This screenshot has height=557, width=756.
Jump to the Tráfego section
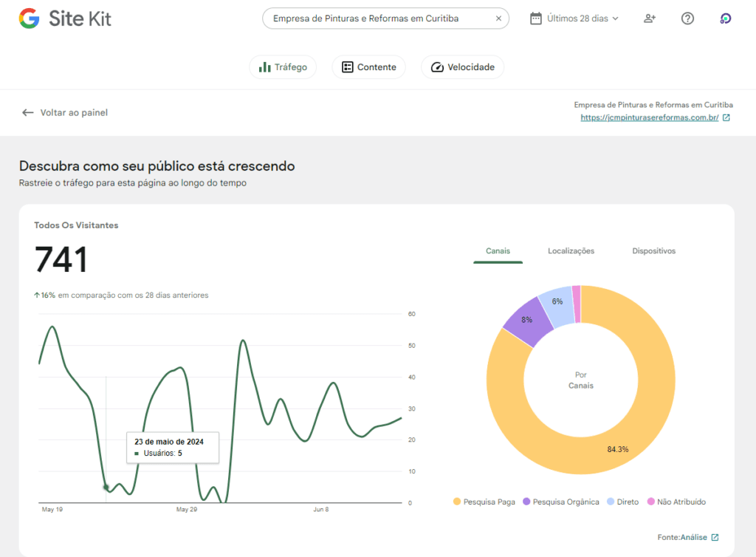[x=283, y=67]
